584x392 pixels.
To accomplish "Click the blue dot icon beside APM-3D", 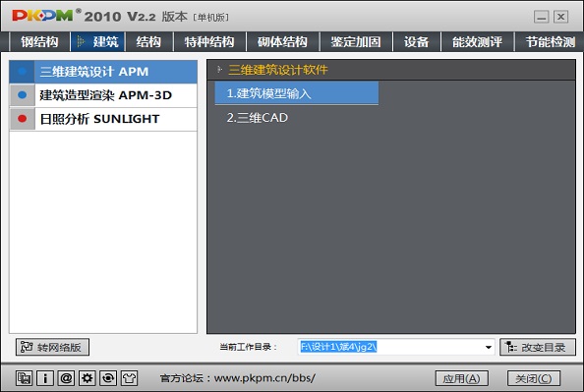I will (23, 95).
